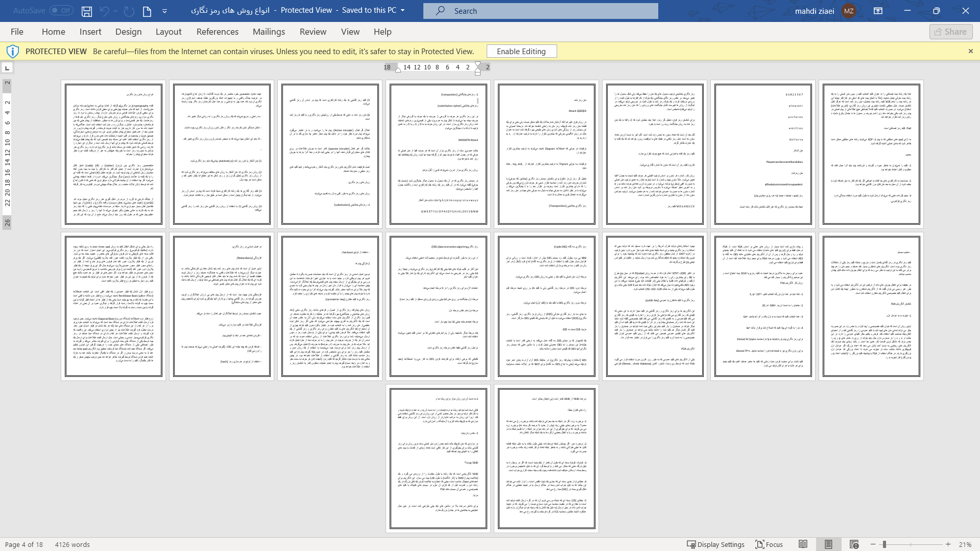The image size is (980, 551).
Task: Open Display Settings in status bar
Action: pos(715,544)
